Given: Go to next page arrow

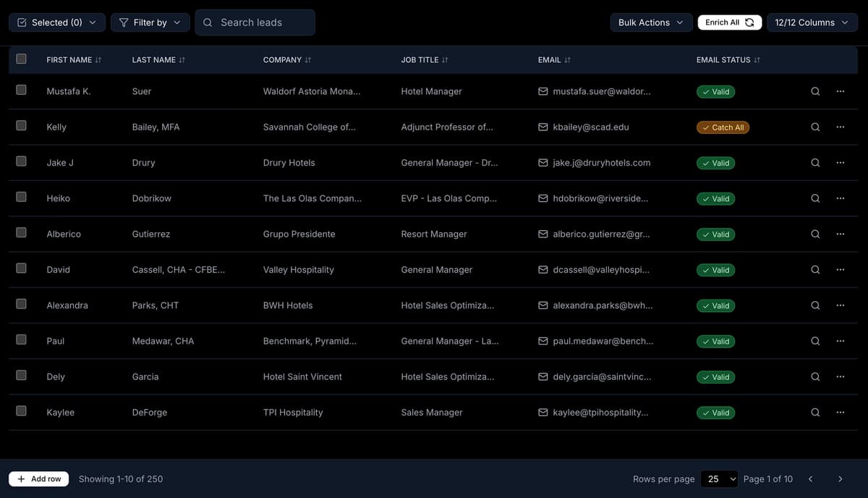Looking at the screenshot, I should 840,479.
